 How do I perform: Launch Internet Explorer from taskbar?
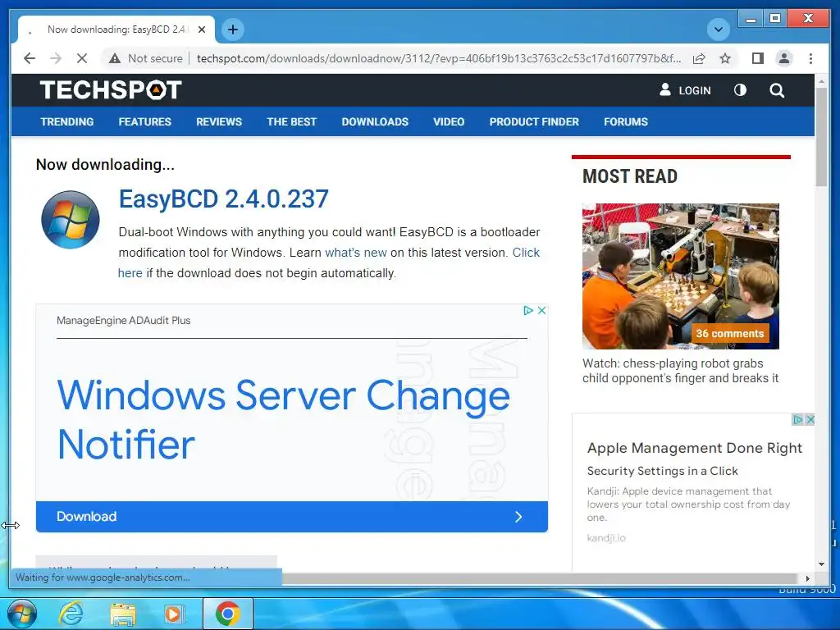tap(71, 614)
